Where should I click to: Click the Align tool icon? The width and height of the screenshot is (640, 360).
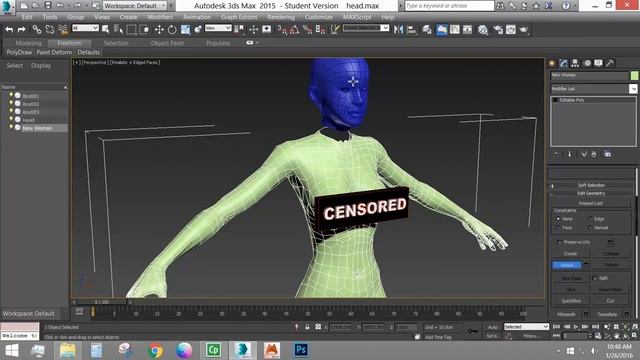(411, 29)
